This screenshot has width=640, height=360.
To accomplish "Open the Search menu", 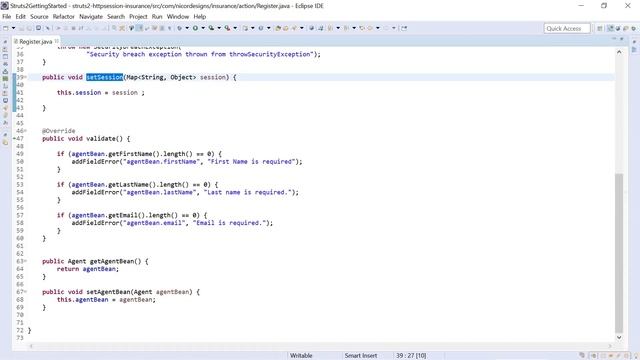I will coord(116,17).
